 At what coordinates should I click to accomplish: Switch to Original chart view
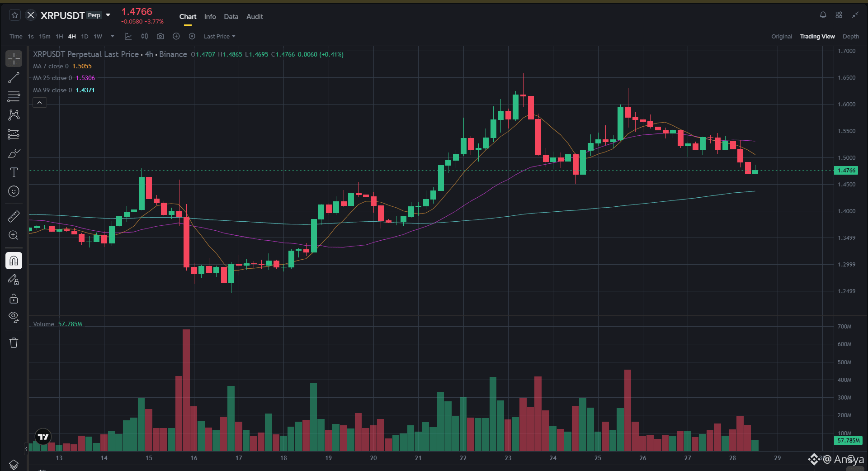click(782, 37)
